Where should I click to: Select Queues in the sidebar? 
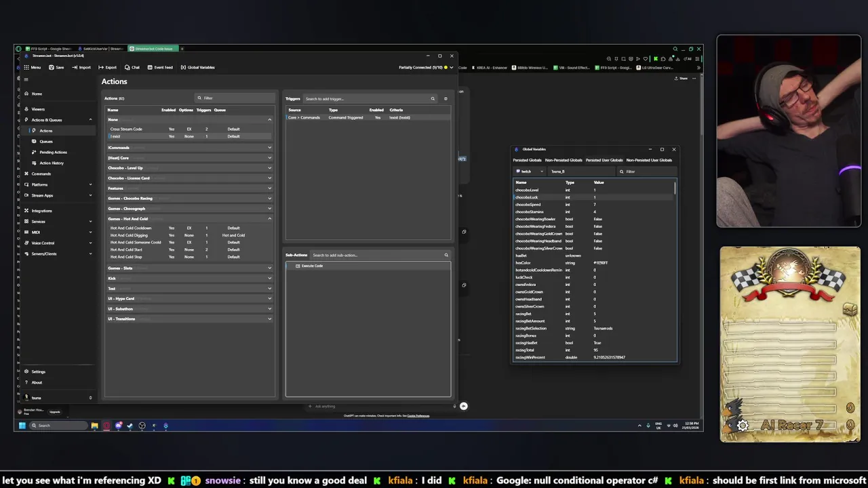tap(46, 142)
